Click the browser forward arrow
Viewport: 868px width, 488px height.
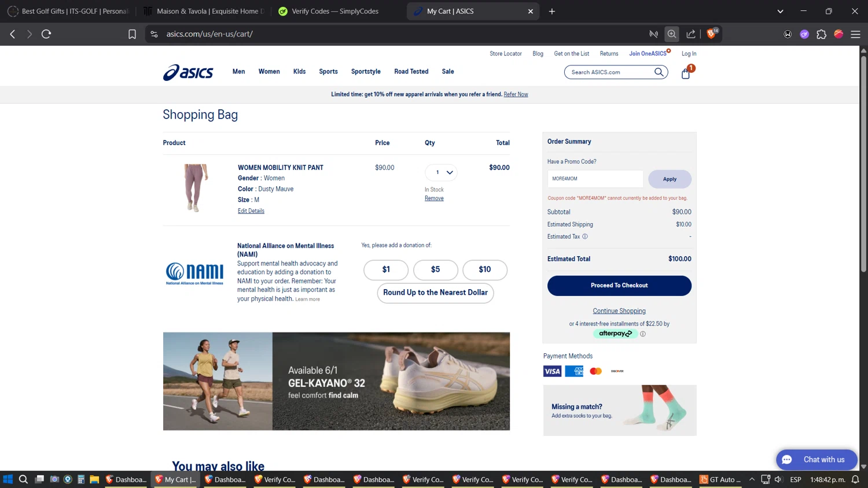click(x=29, y=34)
